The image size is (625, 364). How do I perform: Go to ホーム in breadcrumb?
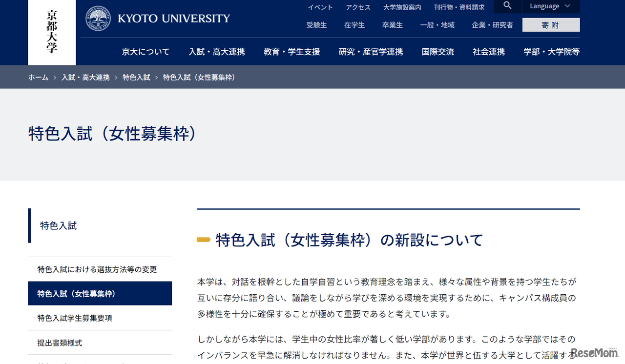(38, 78)
